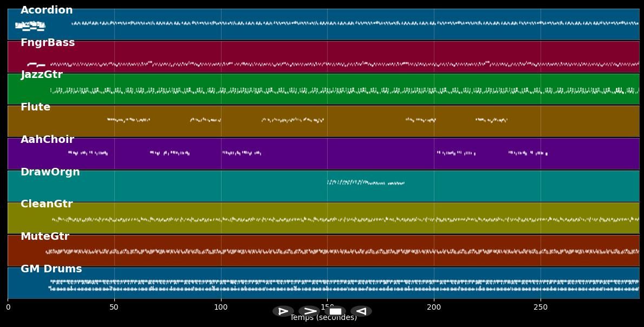644x327 pixels.
Task: Click the GM Drums track name
Action: coord(51,269)
